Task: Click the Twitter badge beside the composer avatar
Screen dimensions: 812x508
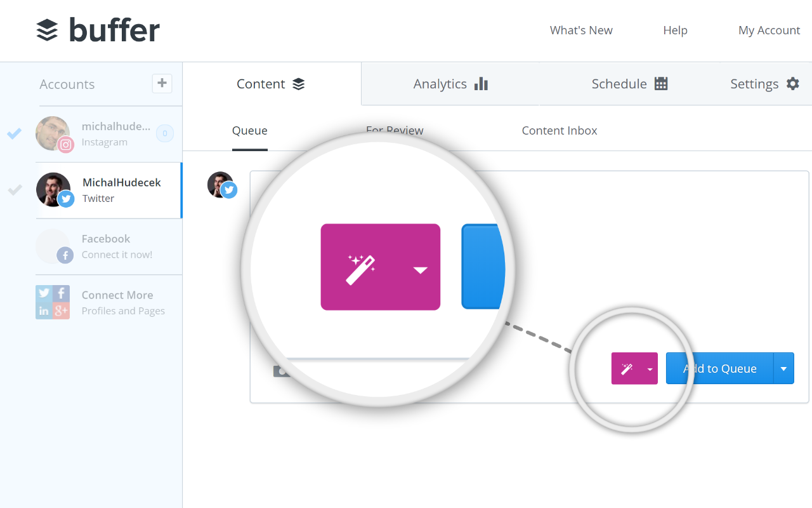Action: pyautogui.click(x=229, y=190)
